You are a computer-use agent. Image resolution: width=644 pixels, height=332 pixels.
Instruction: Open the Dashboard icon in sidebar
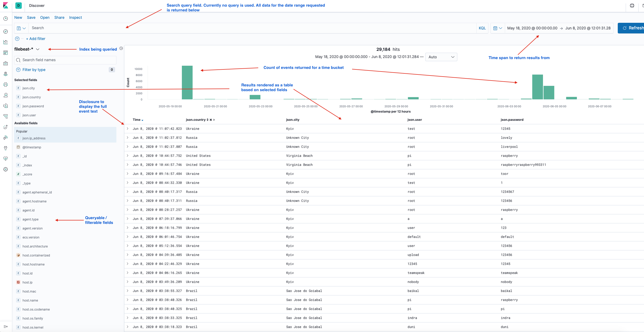[6, 53]
